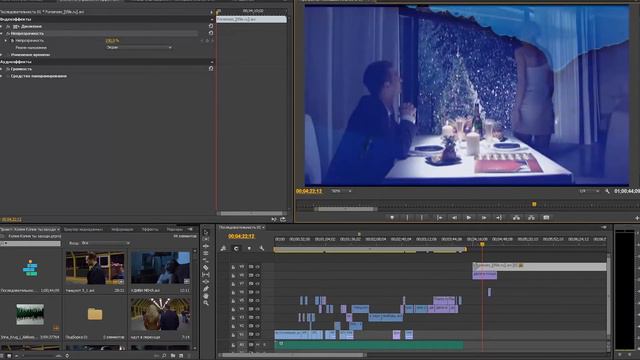The width and height of the screenshot is (640, 360).
Task: Click Mark In in Program monitor
Action: (407, 218)
